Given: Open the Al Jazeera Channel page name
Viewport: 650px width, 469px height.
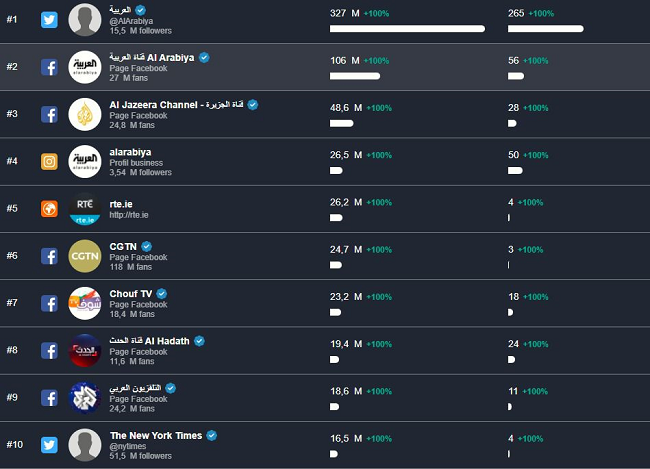Looking at the screenshot, I should 177,104.
